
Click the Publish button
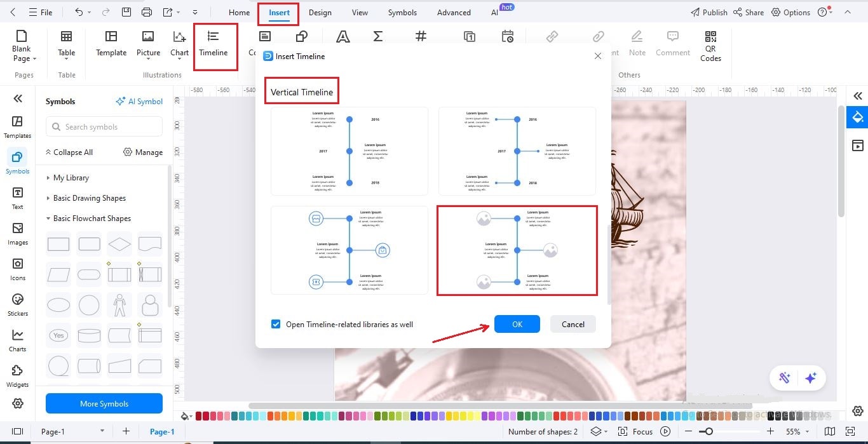point(709,12)
